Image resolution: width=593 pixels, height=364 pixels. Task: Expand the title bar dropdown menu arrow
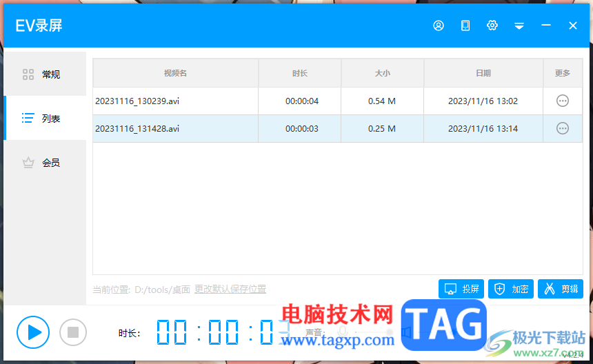[519, 26]
